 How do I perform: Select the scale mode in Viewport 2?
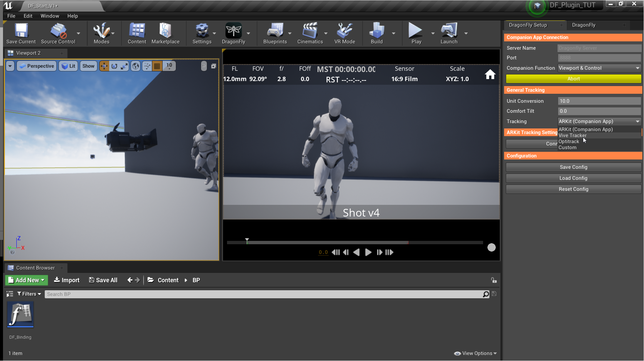(124, 66)
